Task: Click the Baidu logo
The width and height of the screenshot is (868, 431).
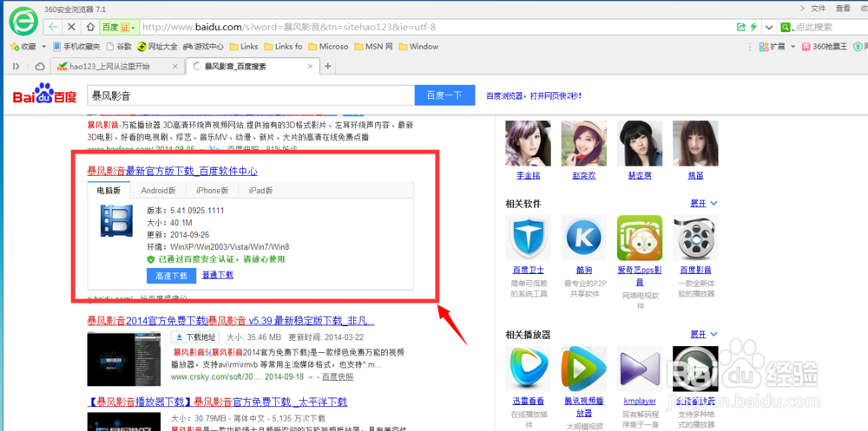Action: [45, 95]
